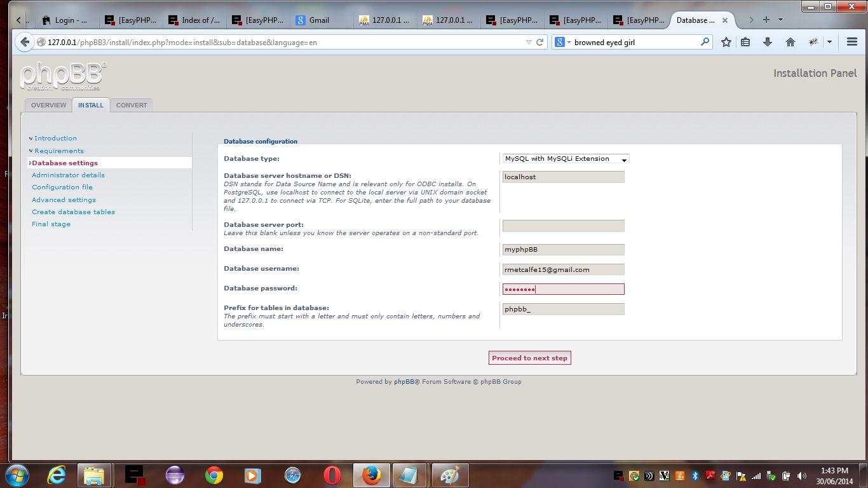
Task: Launch Google Chrome from the taskbar
Action: point(214,475)
